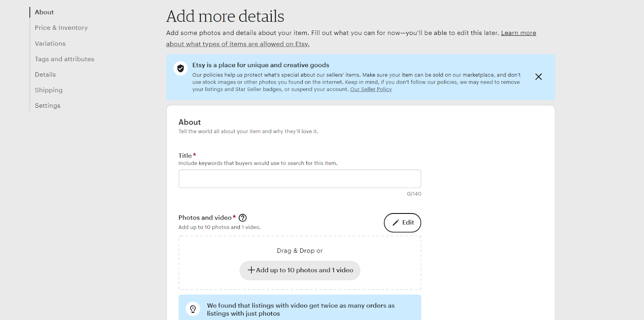Click the lightbulb icon in the video tip banner
Viewport: 644px width, 320px height.
[193, 309]
